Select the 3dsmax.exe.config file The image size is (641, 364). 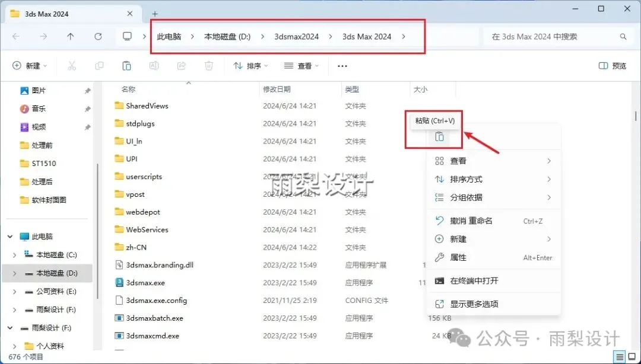157,300
